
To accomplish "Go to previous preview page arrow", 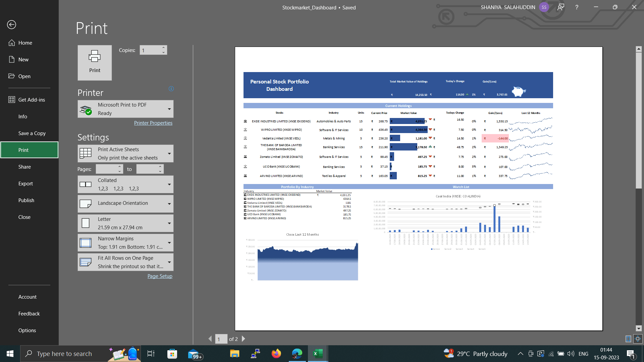I will click(210, 339).
